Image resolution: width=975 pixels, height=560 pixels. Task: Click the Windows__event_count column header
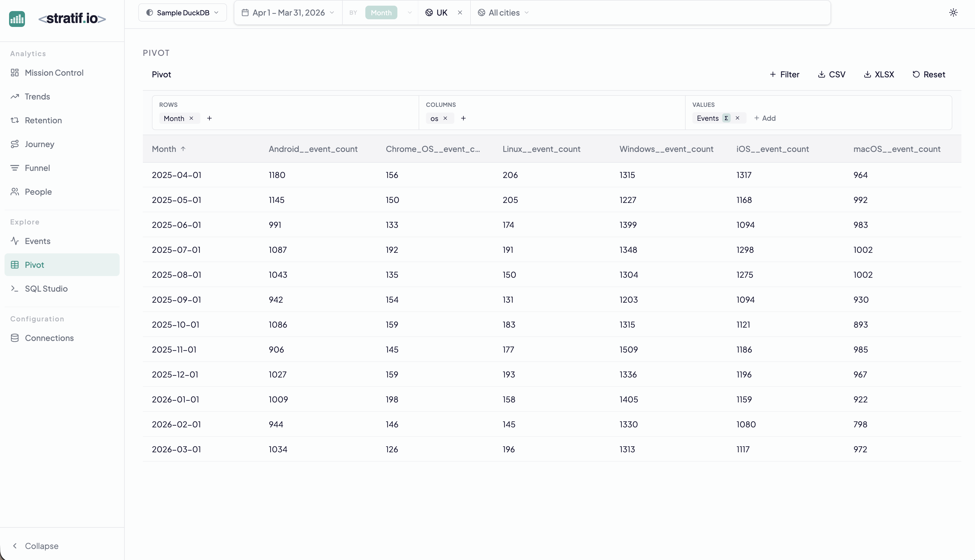coord(666,149)
